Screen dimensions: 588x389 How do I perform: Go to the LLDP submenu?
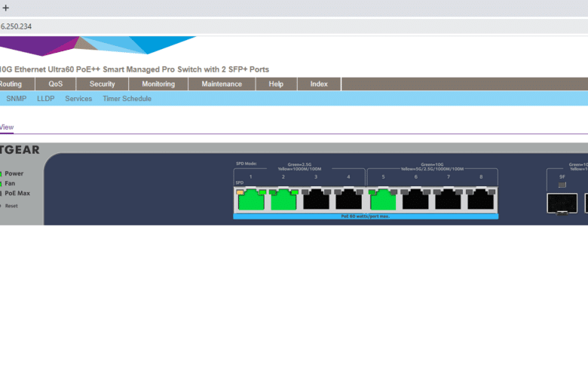[x=46, y=99]
